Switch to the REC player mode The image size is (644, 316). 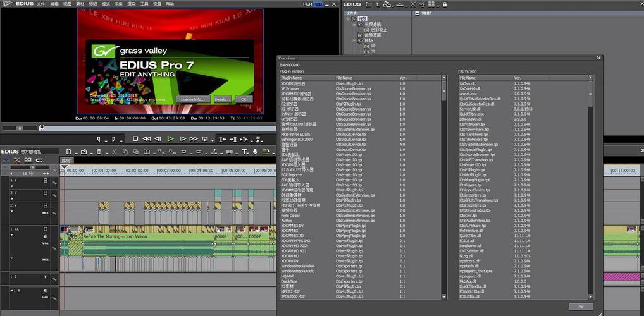pos(318,4)
